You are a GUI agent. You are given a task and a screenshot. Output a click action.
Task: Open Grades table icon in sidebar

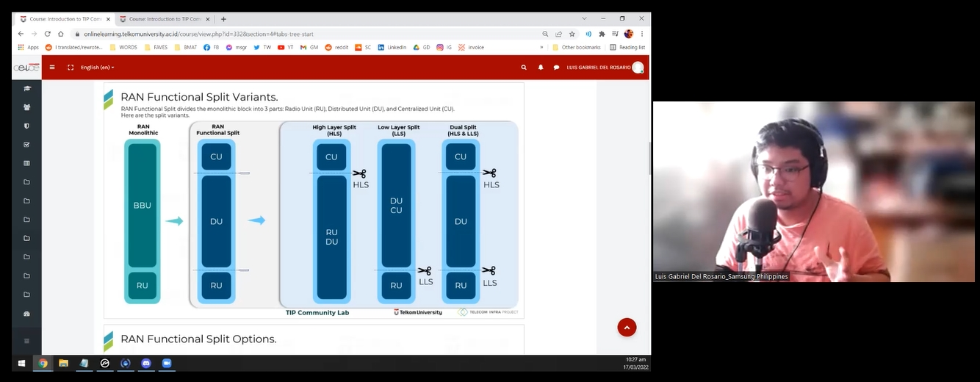pos(27,163)
